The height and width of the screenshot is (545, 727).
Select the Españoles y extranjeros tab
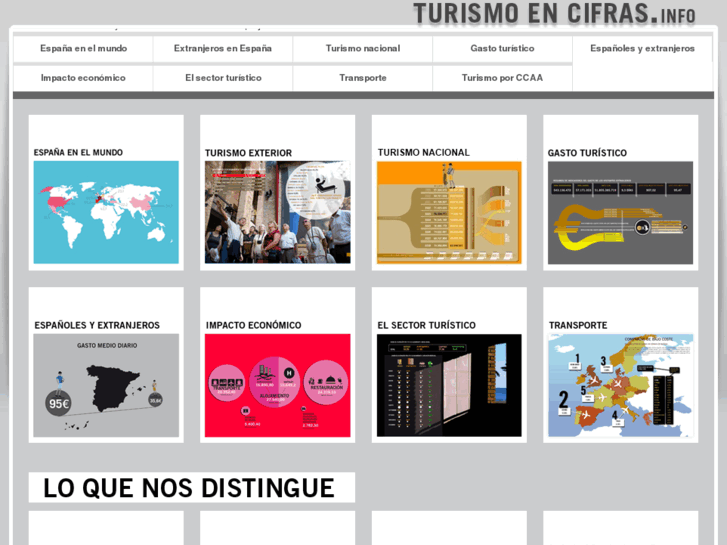(x=642, y=49)
